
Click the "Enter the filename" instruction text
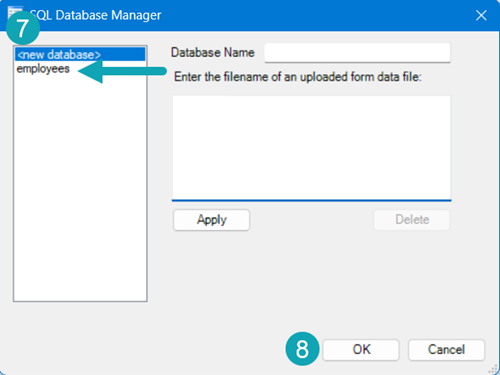click(x=298, y=77)
